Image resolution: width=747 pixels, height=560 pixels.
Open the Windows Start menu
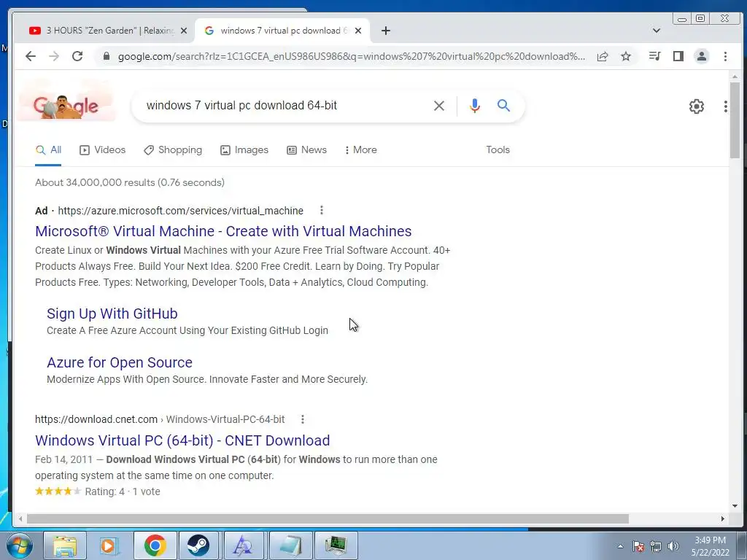[x=20, y=545]
